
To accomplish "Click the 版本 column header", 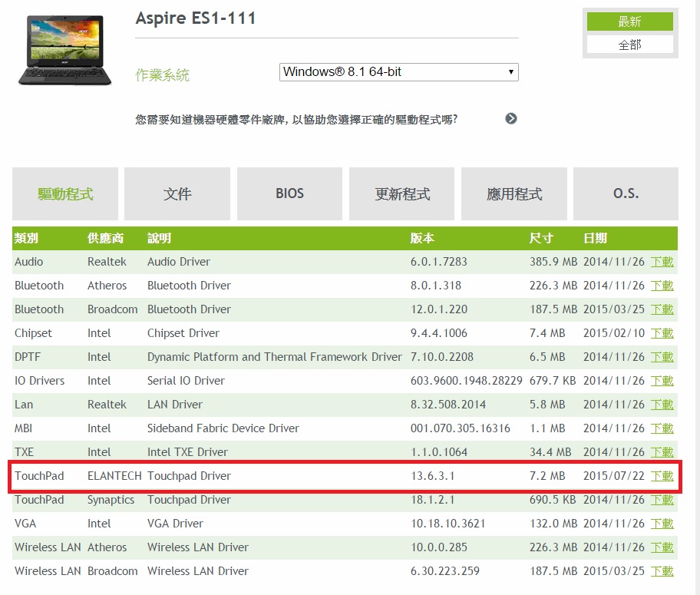I will (x=422, y=238).
